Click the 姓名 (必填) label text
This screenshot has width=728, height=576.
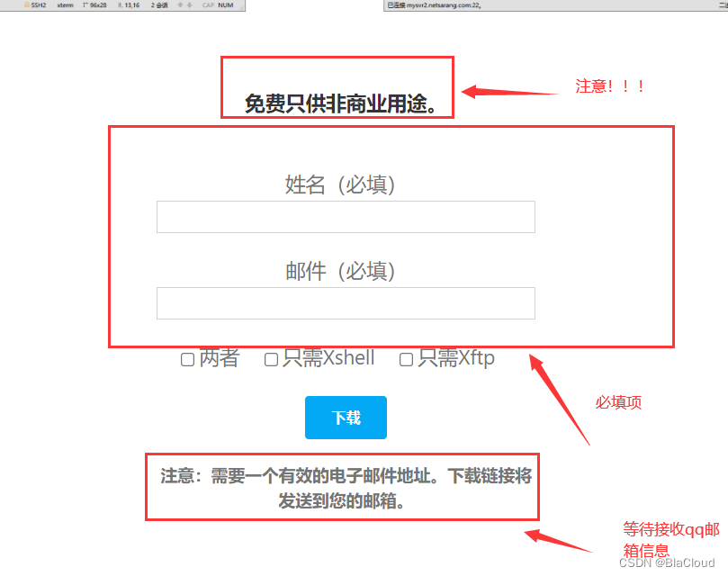[x=340, y=184]
